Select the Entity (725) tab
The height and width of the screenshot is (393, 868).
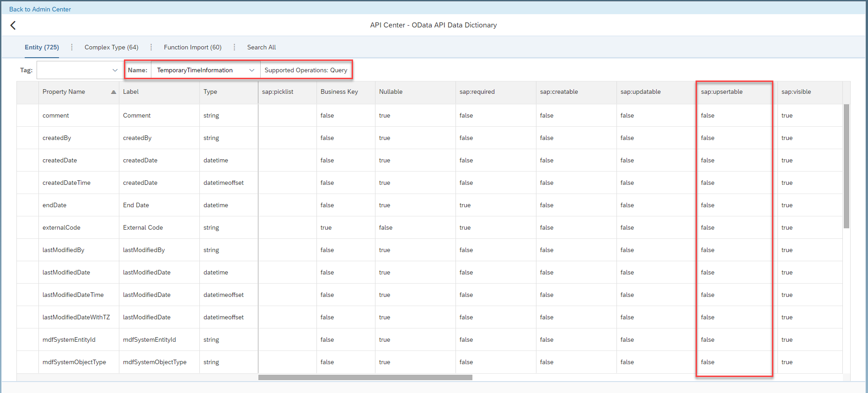42,47
